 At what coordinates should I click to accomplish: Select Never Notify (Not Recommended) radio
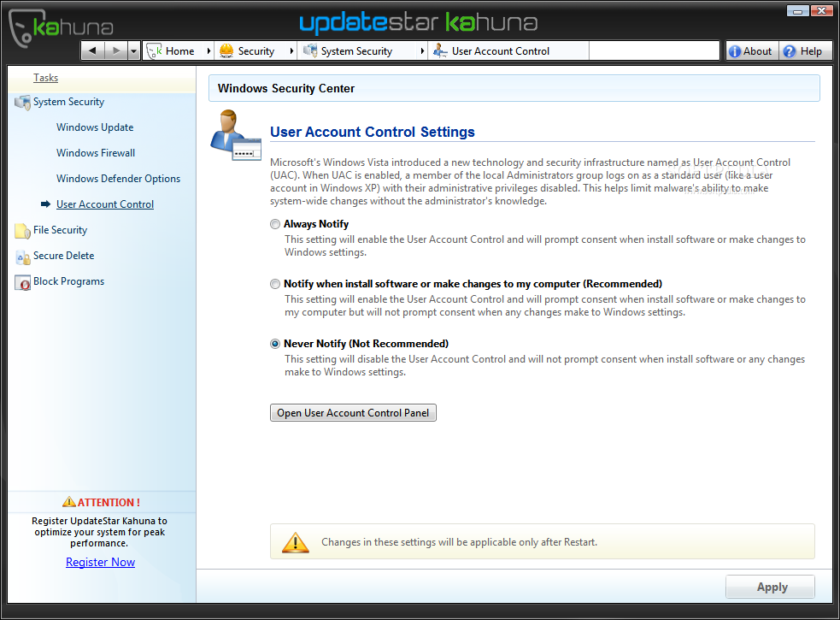click(275, 344)
